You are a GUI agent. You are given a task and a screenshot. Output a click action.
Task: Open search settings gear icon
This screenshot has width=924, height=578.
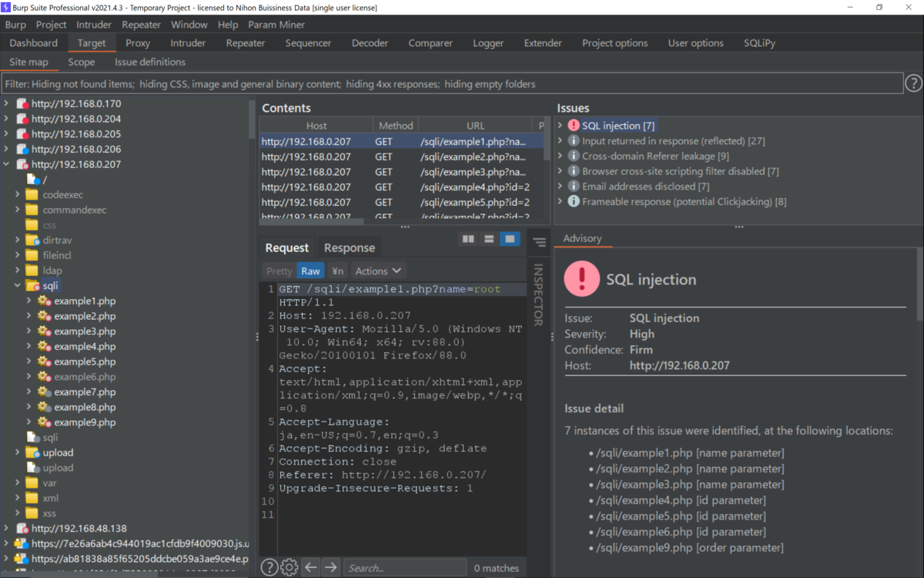point(289,567)
